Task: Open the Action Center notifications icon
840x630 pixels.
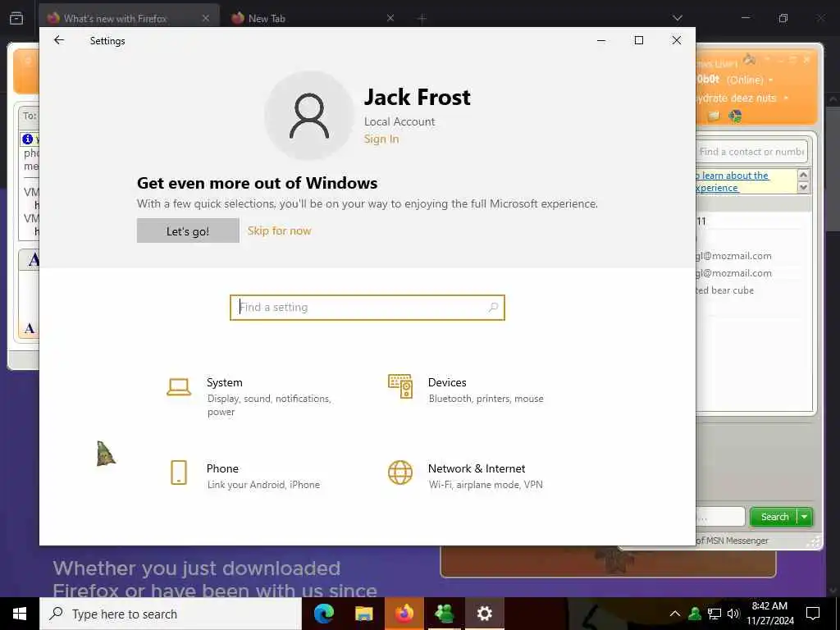Action: (813, 614)
